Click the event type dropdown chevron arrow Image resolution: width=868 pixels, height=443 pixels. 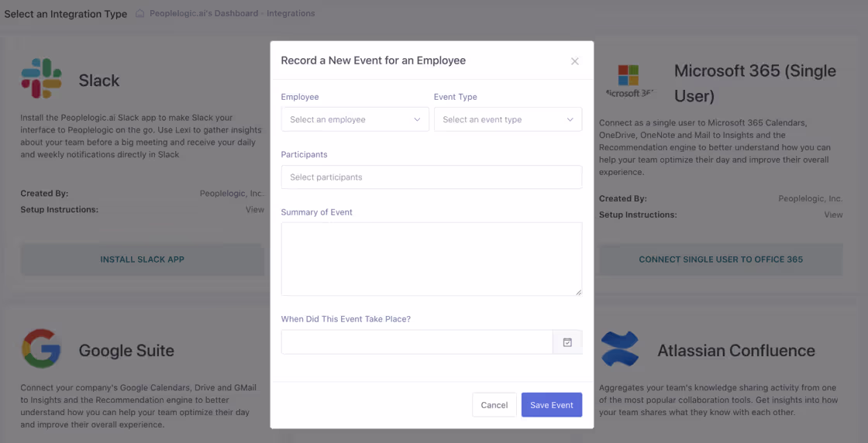[570, 119]
